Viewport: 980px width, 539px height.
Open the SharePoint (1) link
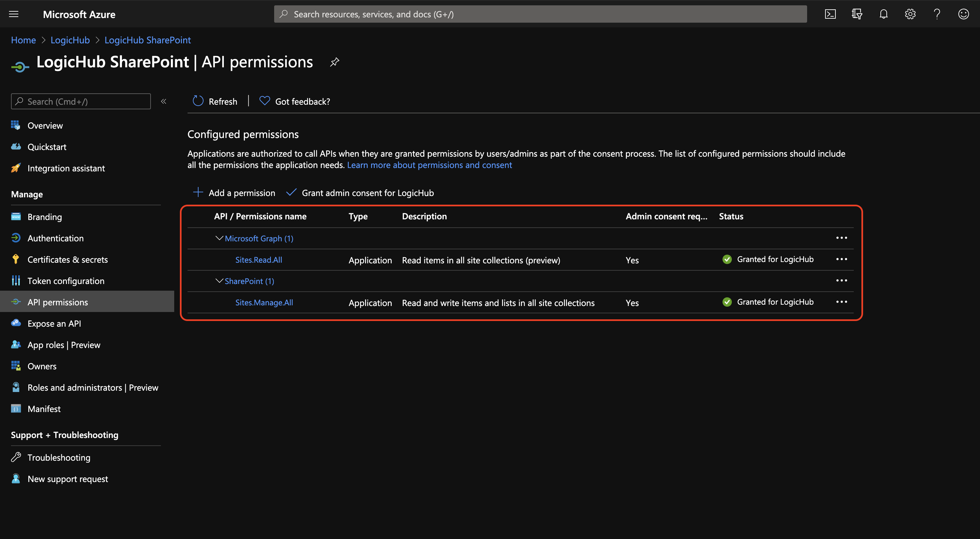pos(249,281)
